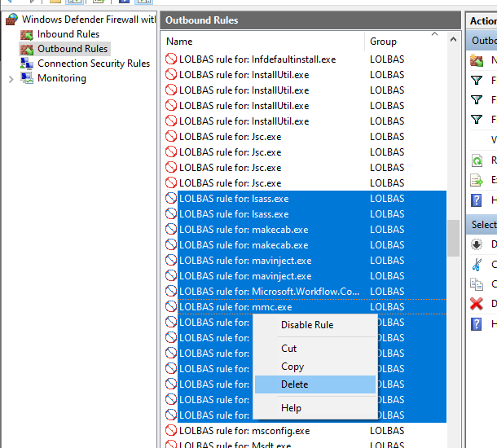The width and height of the screenshot is (497, 448).
Task: Click LOLBAS group cell in mmc.exe row
Action: 387,307
